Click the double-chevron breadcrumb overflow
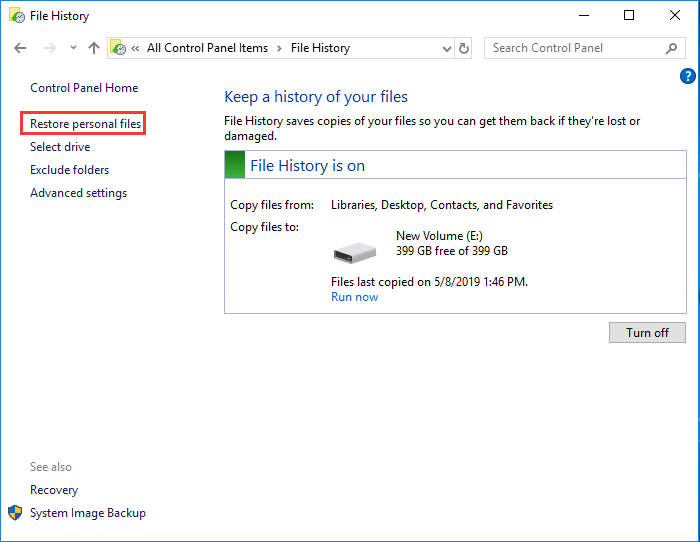700x542 pixels. click(135, 48)
